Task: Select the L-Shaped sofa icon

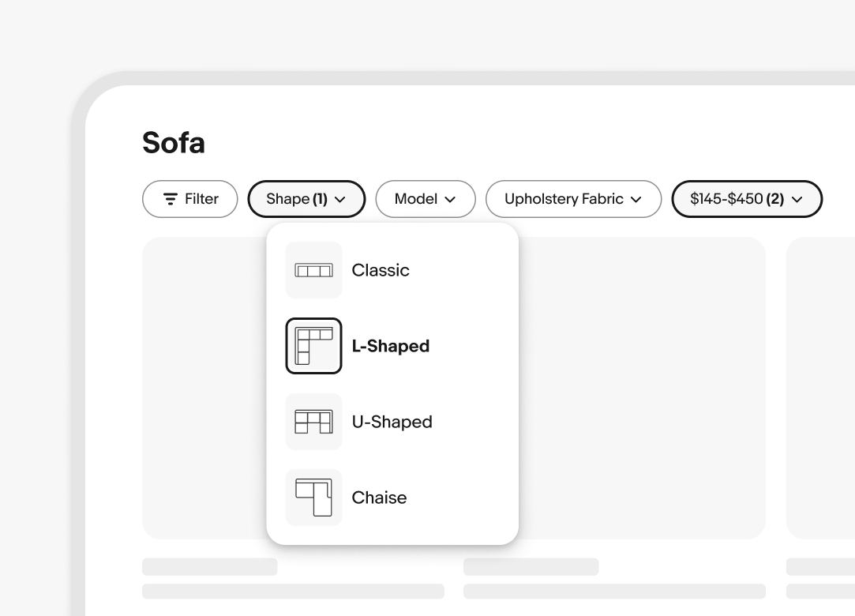Action: (x=313, y=346)
